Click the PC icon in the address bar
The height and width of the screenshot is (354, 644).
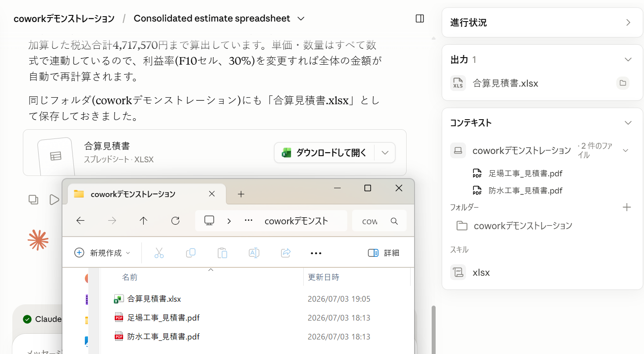coord(209,221)
